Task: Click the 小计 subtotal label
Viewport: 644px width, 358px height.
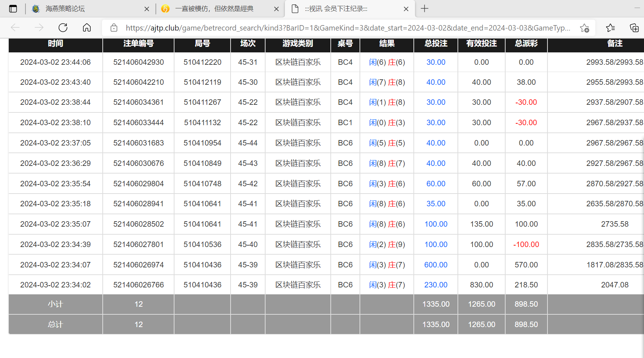Action: pos(55,304)
